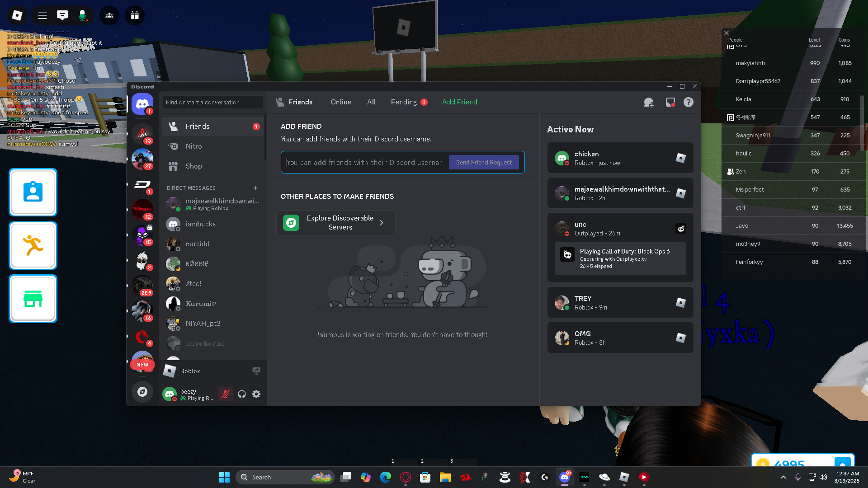
Task: Click the Find or start a conversation box
Action: click(213, 102)
